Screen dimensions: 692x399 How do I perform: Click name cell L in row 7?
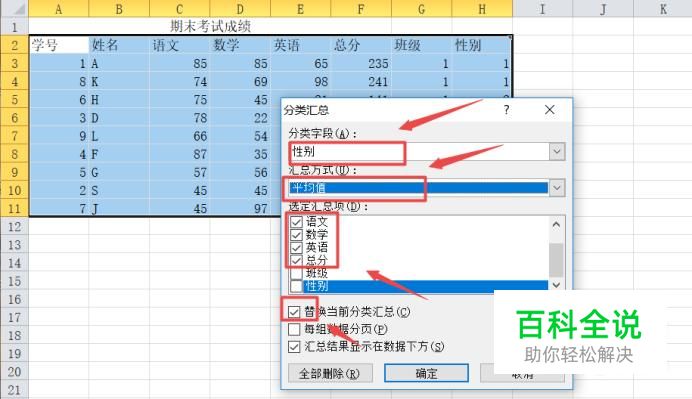click(119, 136)
